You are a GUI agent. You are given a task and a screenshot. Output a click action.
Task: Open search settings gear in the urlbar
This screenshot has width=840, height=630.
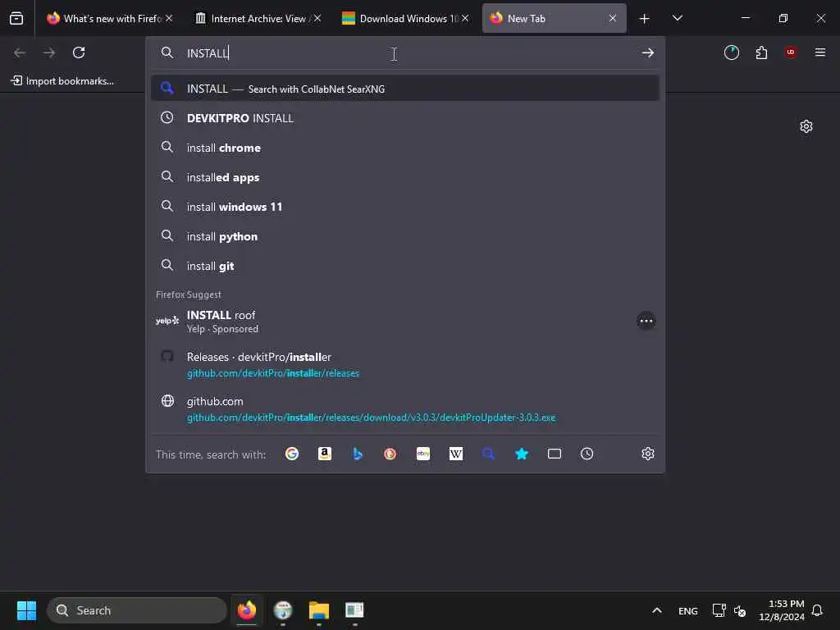pyautogui.click(x=648, y=454)
